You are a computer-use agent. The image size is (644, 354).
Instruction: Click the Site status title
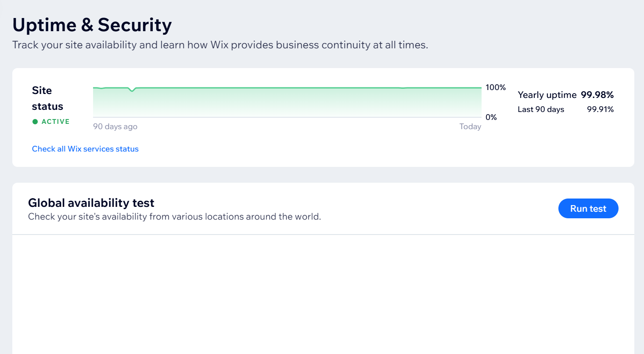47,98
